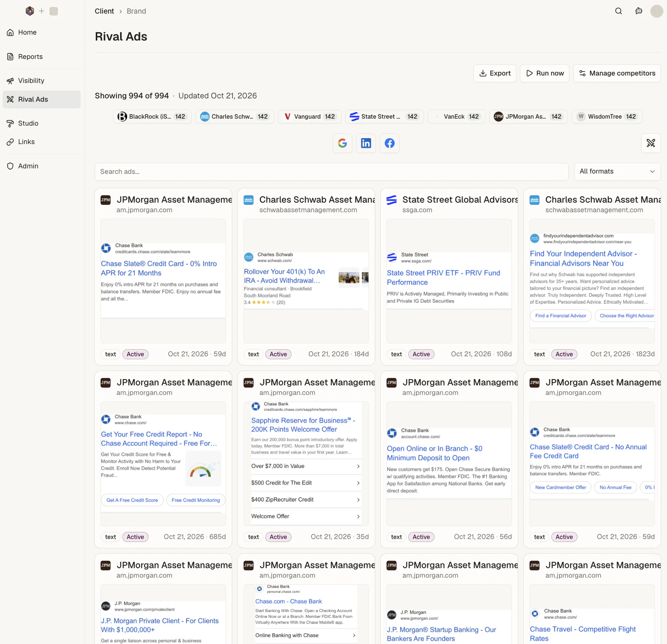This screenshot has height=644, width=667.
Task: Toggle JPMorgan competitor filter chip
Action: click(528, 117)
